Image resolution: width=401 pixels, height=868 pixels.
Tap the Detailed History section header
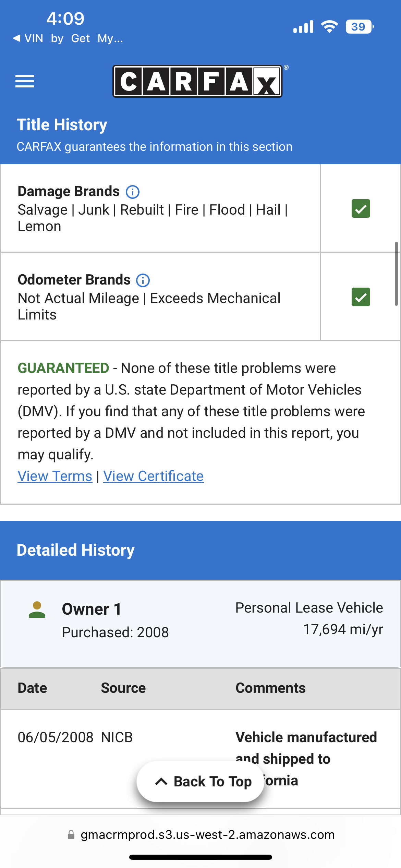(75, 550)
